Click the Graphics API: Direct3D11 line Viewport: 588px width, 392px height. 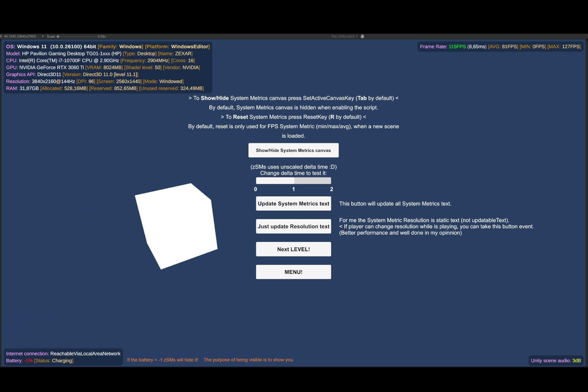pyautogui.click(x=72, y=74)
